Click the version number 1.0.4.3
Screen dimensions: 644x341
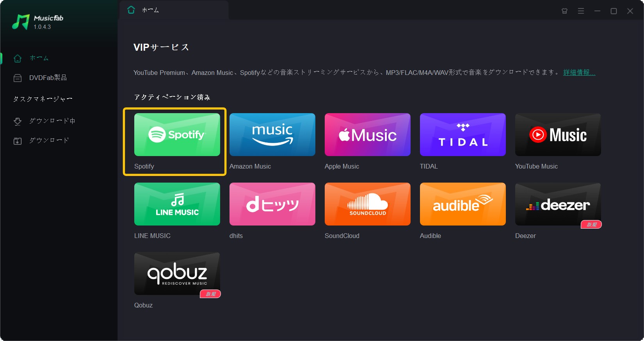coord(42,27)
